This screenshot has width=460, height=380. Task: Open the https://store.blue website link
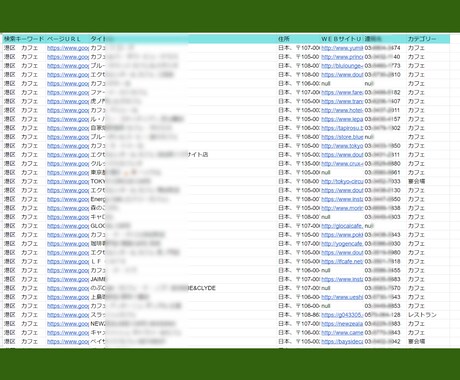[x=342, y=137]
